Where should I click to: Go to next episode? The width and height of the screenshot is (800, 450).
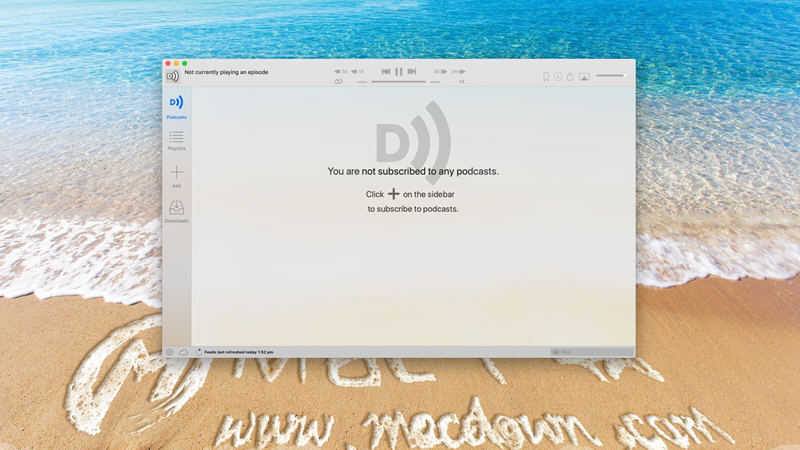412,71
